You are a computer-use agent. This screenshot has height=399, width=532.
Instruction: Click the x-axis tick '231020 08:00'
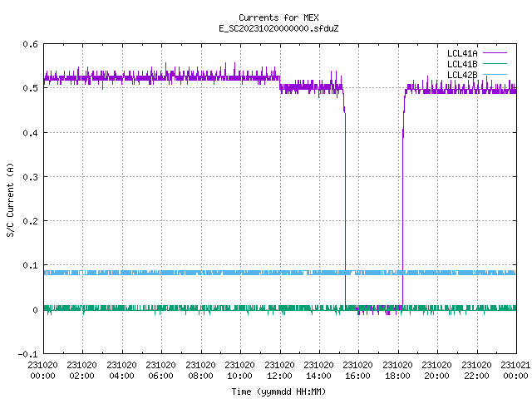point(200,371)
